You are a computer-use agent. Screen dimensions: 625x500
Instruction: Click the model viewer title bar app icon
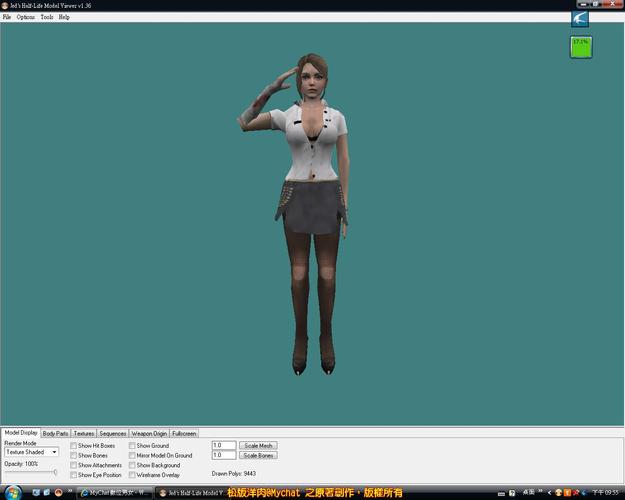coord(5,6)
